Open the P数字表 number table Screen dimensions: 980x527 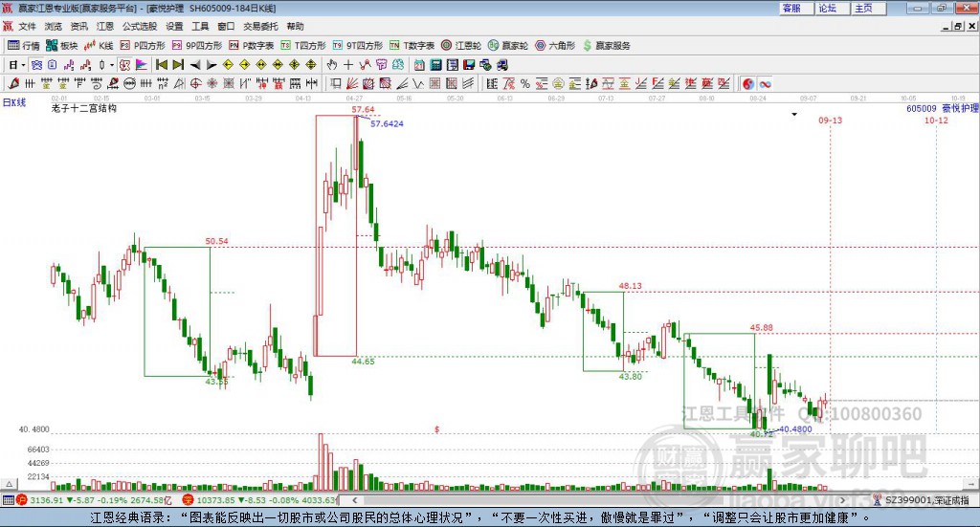[x=252, y=46]
